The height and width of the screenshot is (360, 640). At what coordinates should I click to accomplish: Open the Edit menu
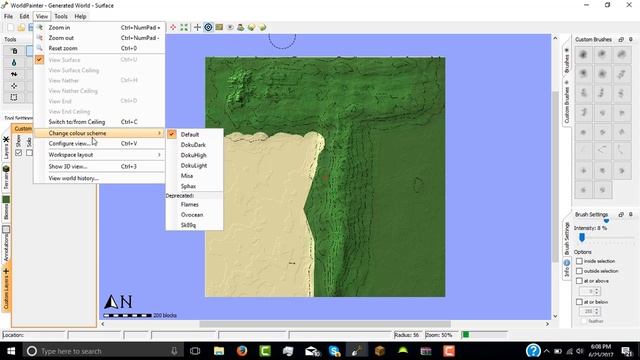click(x=24, y=16)
